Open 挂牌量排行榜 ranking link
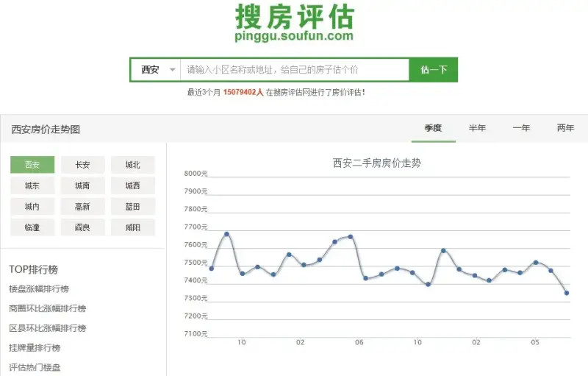Image resolution: width=588 pixels, height=376 pixels. (35, 348)
